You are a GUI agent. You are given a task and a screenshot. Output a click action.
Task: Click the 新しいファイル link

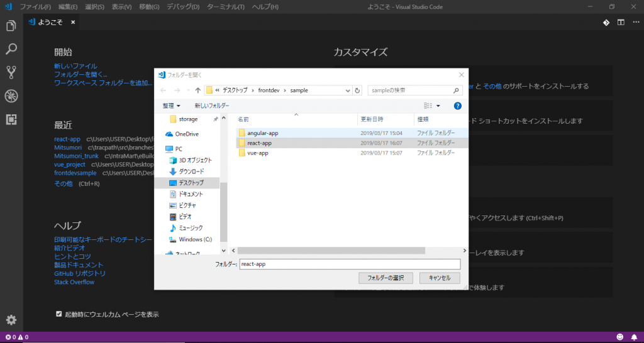[75, 65]
